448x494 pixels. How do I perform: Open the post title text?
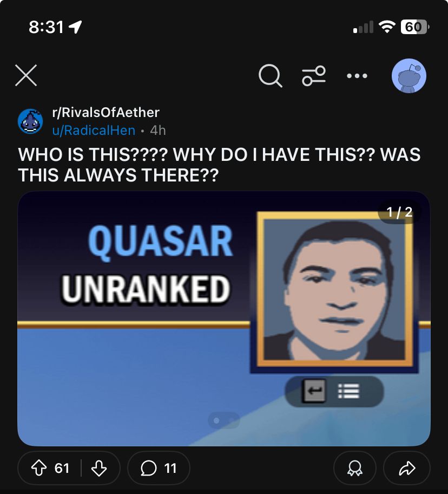tap(219, 165)
